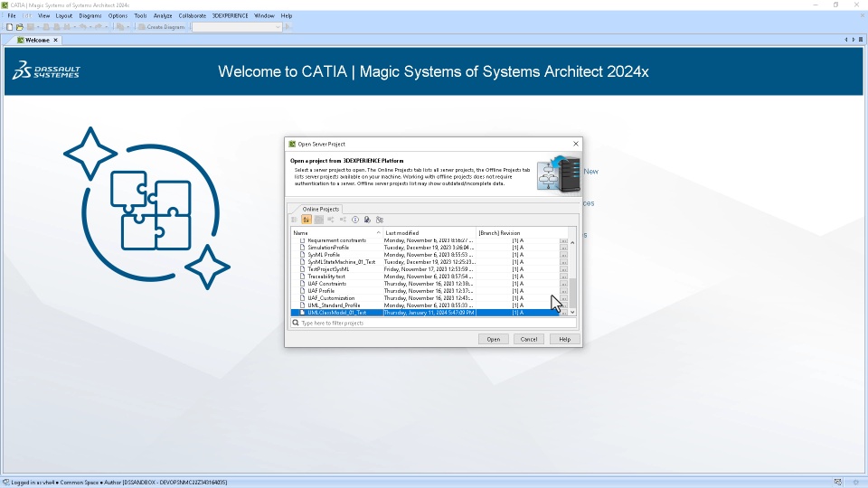Screen dimensions: 868x488
Task: Click the tab list icon right of the tab scroll arrows
Action: tap(861, 40)
